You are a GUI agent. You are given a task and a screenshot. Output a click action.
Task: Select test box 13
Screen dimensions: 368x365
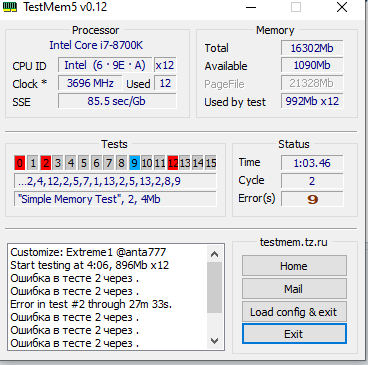click(185, 163)
